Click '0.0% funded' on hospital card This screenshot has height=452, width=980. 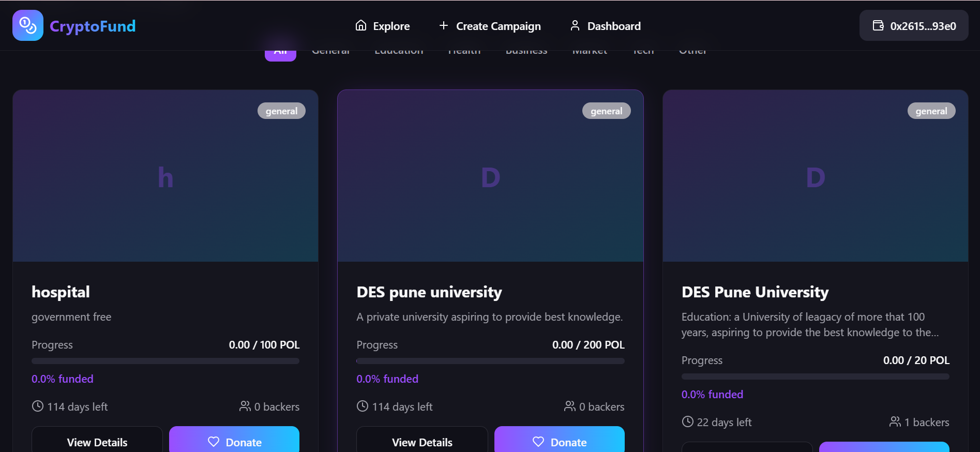click(x=63, y=379)
